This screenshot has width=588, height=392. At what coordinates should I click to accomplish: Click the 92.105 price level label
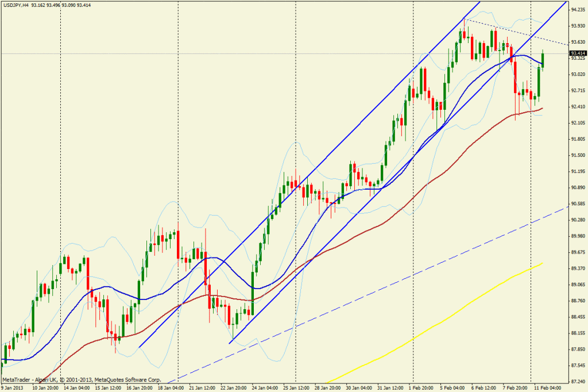point(578,123)
